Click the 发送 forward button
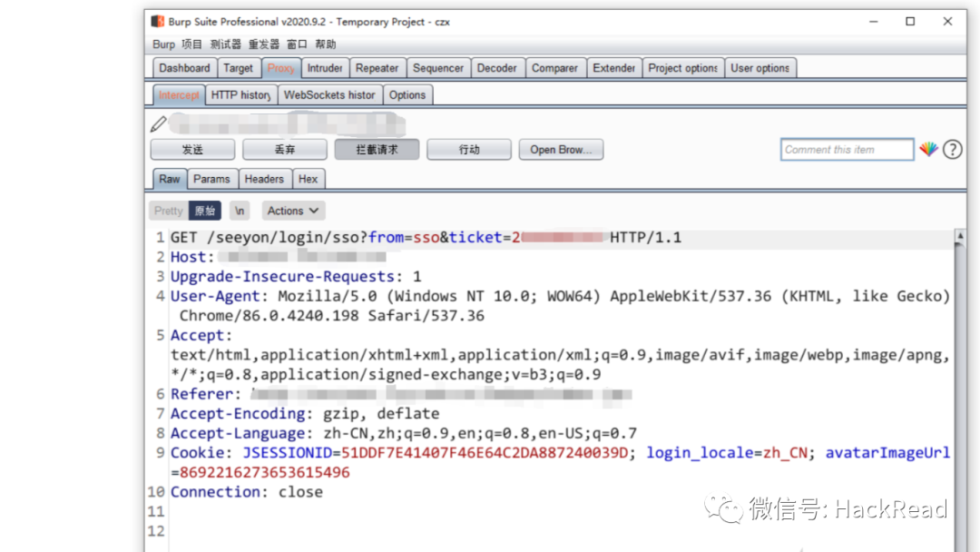980x552 pixels. [192, 150]
